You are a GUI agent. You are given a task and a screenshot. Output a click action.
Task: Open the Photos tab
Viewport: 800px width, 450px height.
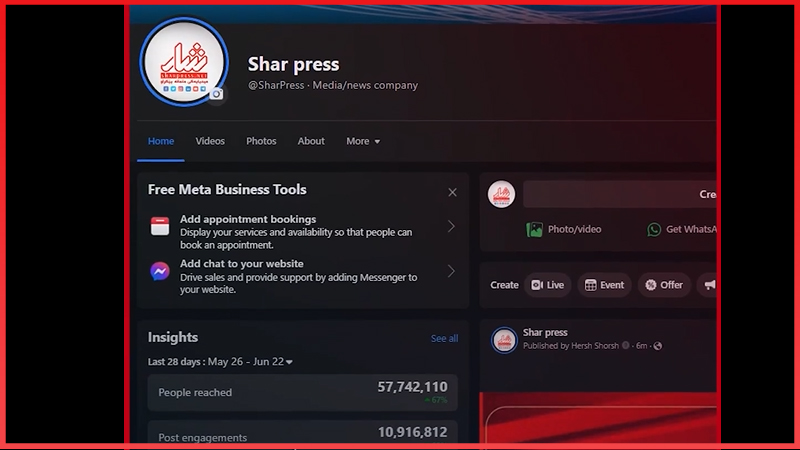261,141
